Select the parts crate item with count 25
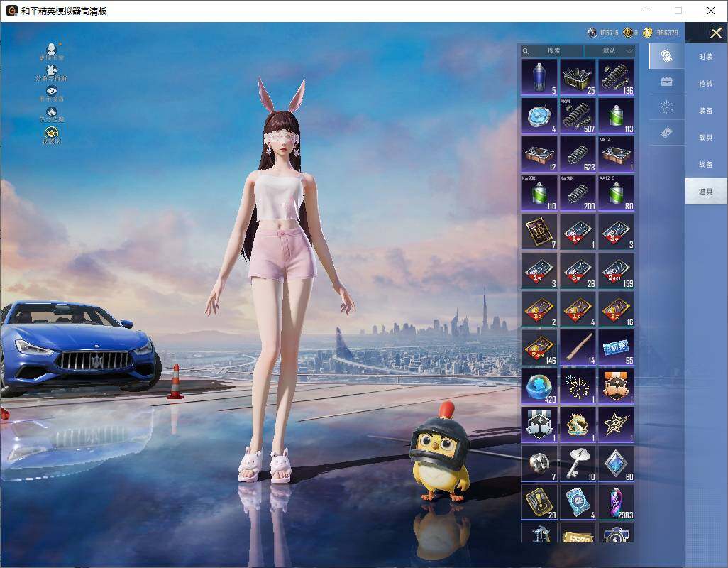 [x=578, y=77]
